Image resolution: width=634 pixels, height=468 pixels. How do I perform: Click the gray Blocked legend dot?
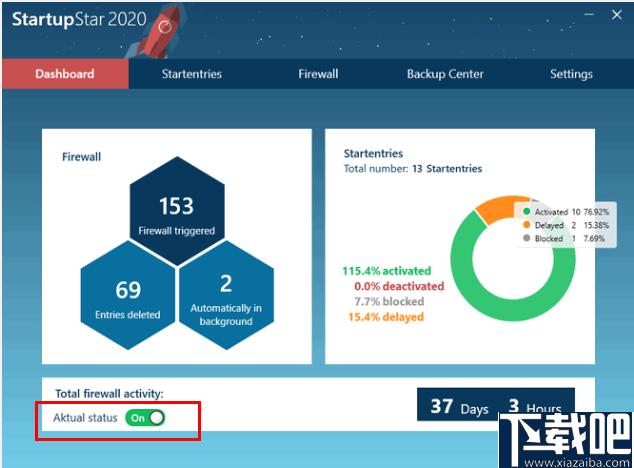click(x=526, y=238)
